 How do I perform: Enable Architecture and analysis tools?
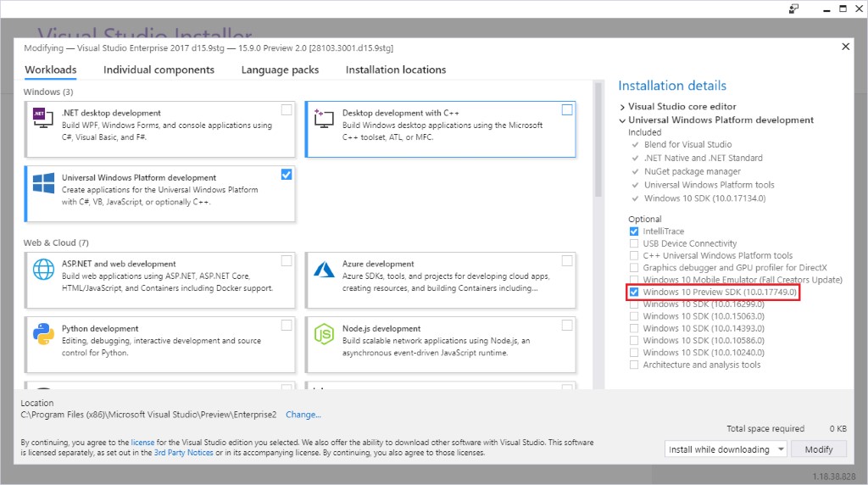[634, 365]
